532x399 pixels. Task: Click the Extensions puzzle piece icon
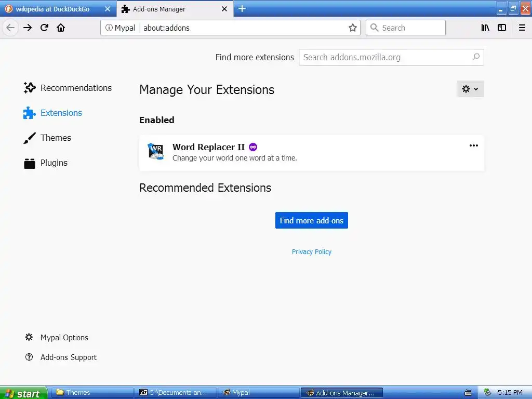point(30,113)
